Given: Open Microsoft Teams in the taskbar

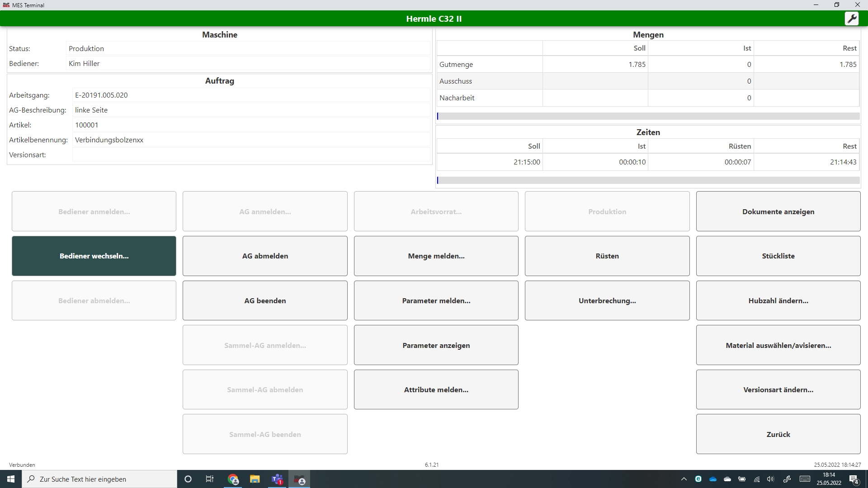Looking at the screenshot, I should click(277, 479).
